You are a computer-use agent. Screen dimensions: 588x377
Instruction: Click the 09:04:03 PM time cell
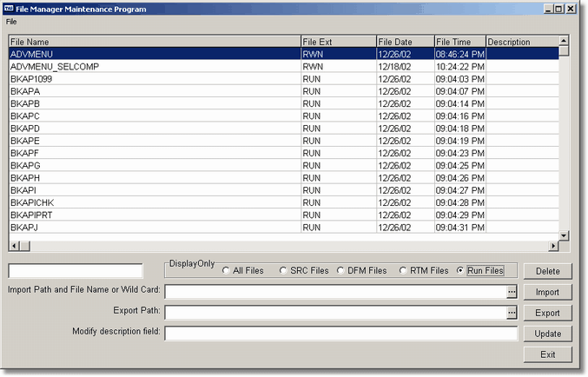(x=460, y=79)
